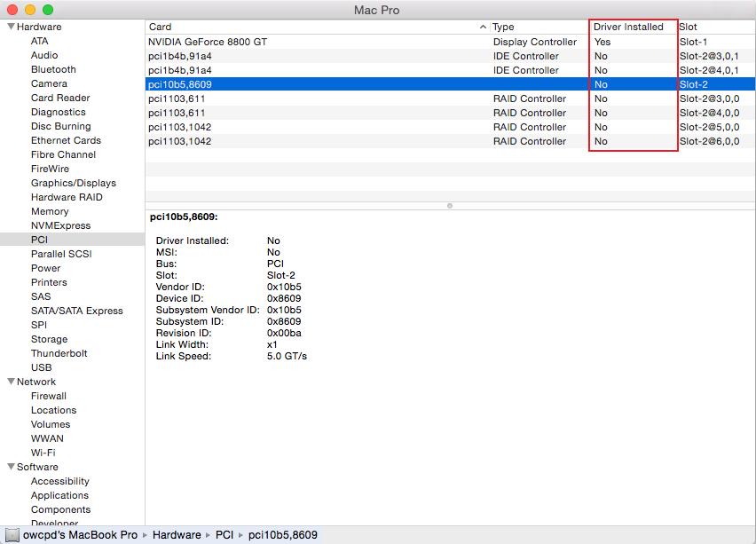Click the Type column header
This screenshot has width=756, height=544.
[537, 27]
